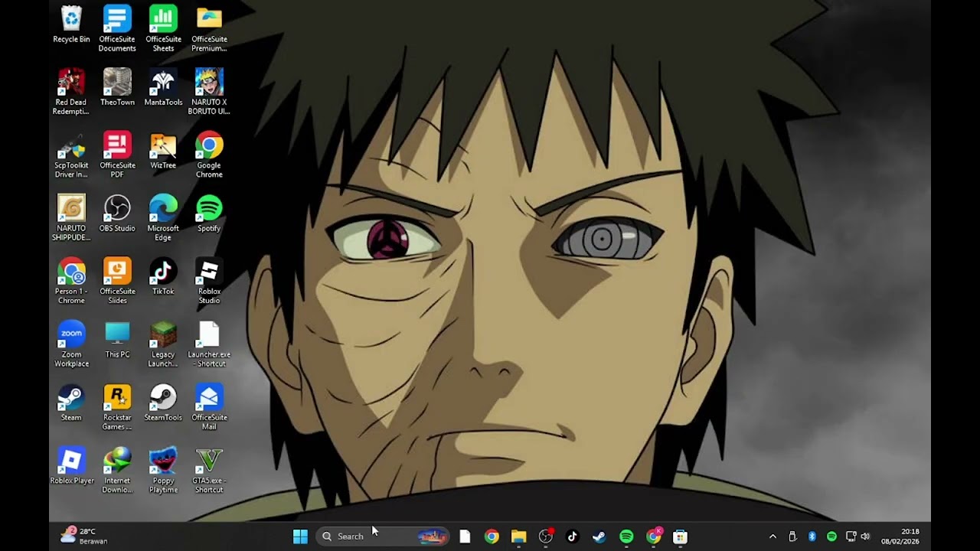Screen dimensions: 980x551
Task: Open the weather widget showing 28°C
Action: pos(84,536)
